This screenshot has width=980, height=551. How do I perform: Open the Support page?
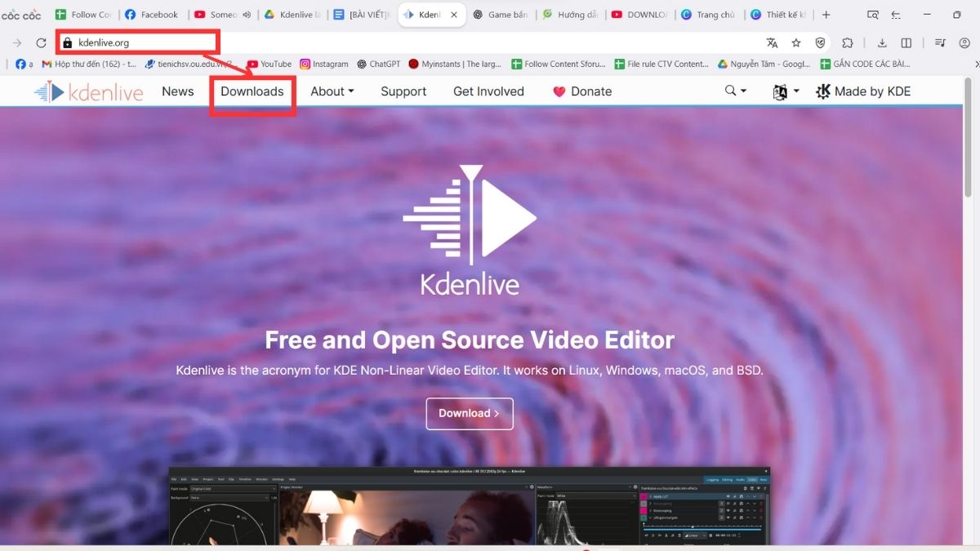403,91
